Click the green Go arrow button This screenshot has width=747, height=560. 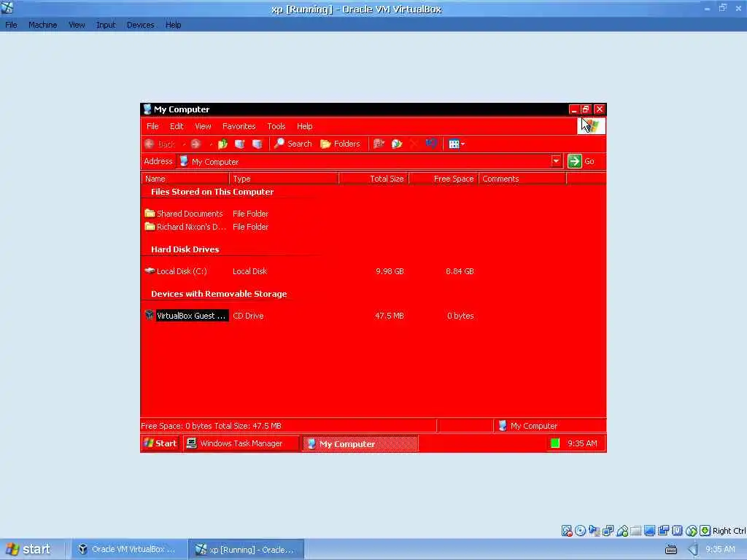click(x=575, y=161)
